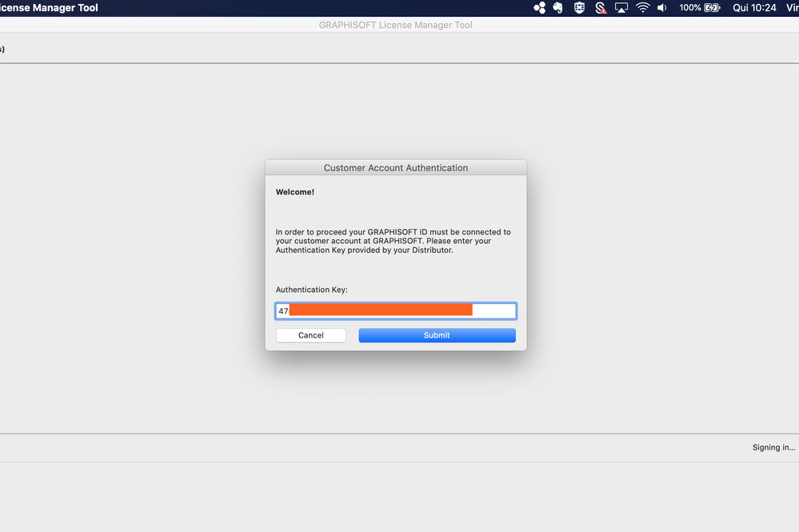Open the Evernote elephant menu bar icon
799x532 pixels.
coord(558,8)
